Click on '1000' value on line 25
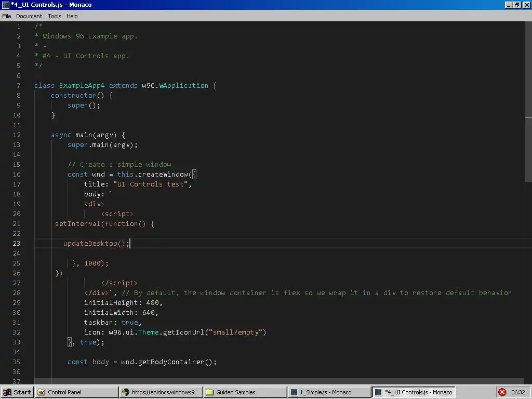The image size is (532, 399). pyautogui.click(x=92, y=263)
